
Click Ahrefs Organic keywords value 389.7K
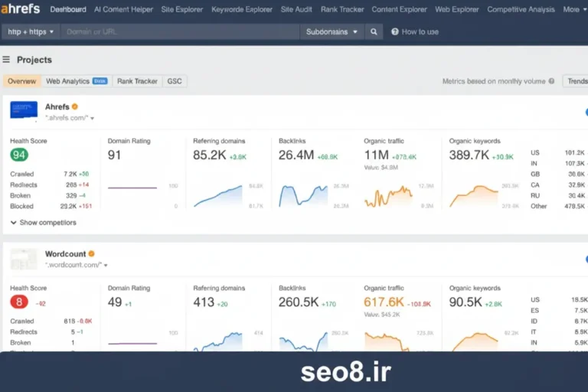click(469, 155)
